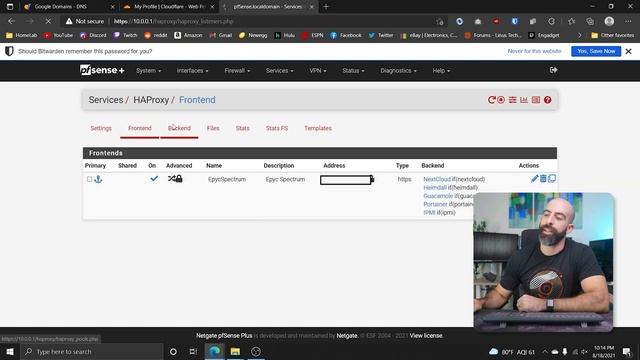Click View license link in footer
640x360 pixels.
pos(426,336)
